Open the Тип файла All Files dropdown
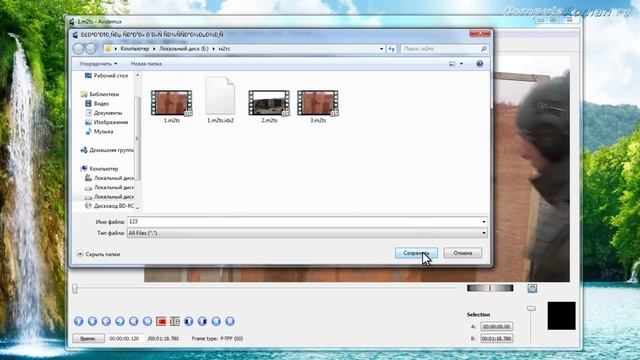Image resolution: width=640 pixels, height=360 pixels. (307, 233)
